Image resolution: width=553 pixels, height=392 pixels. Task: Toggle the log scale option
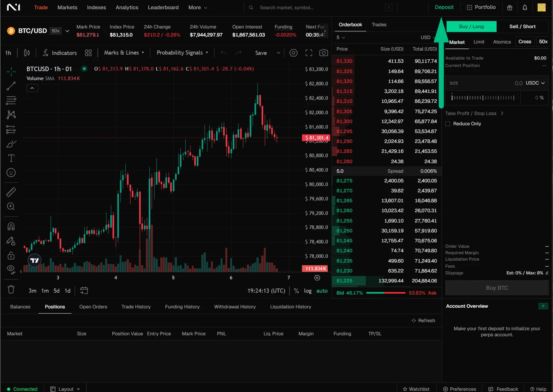(308, 291)
